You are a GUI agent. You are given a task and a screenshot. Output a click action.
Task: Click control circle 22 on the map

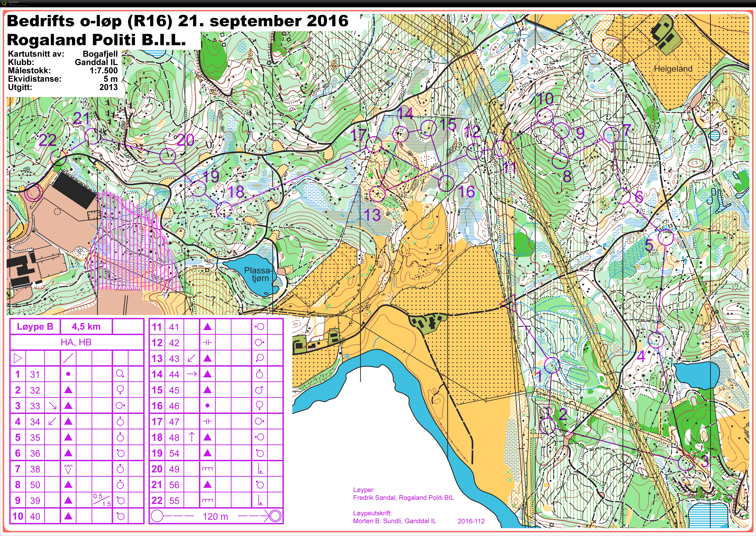[58, 158]
